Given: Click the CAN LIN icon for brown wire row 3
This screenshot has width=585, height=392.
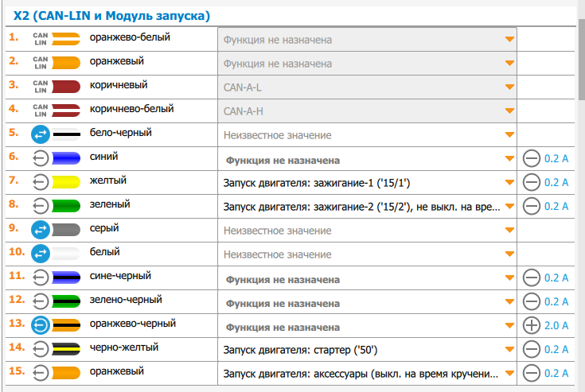Looking at the screenshot, I should 41,87.
